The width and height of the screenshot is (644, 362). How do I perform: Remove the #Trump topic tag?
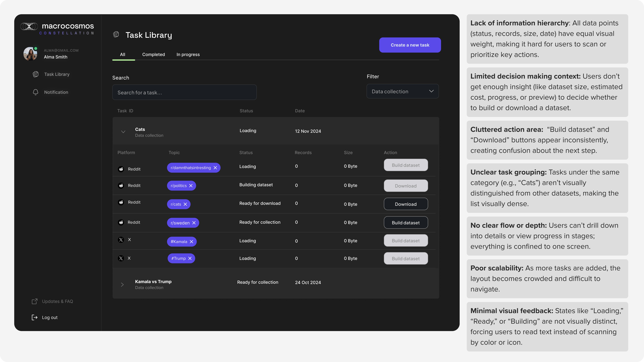(190, 258)
